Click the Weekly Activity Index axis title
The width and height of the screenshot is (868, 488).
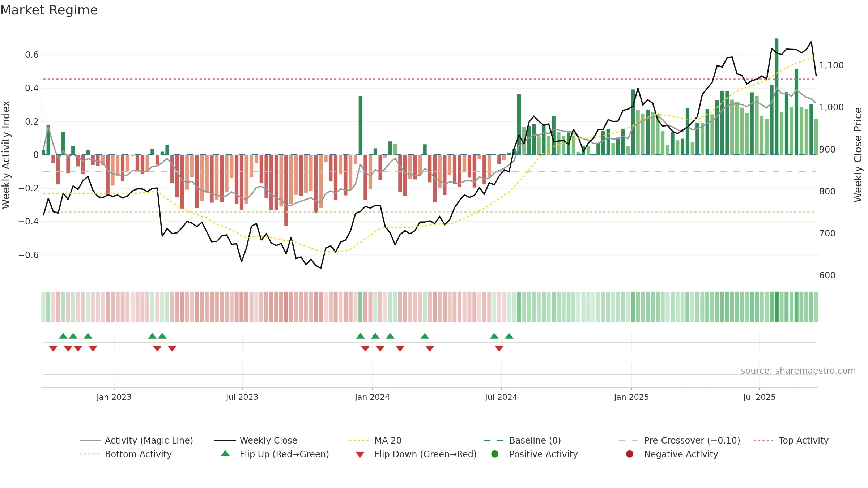[x=6, y=155]
